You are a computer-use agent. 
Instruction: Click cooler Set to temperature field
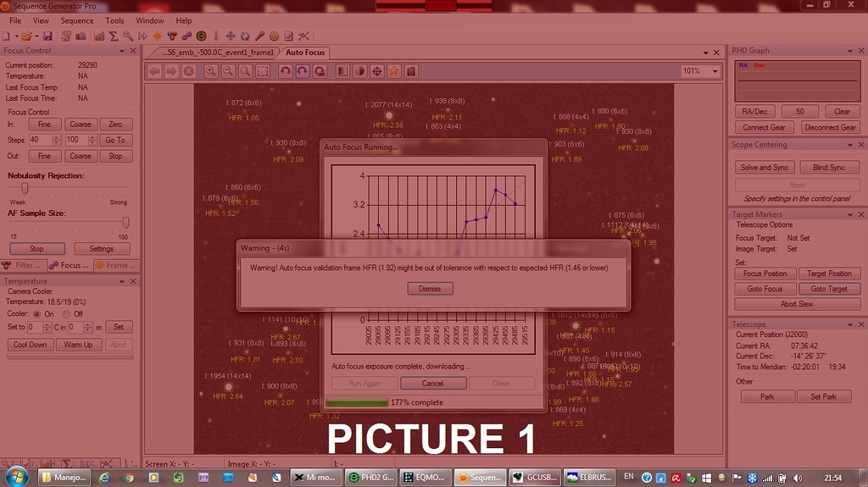click(35, 327)
